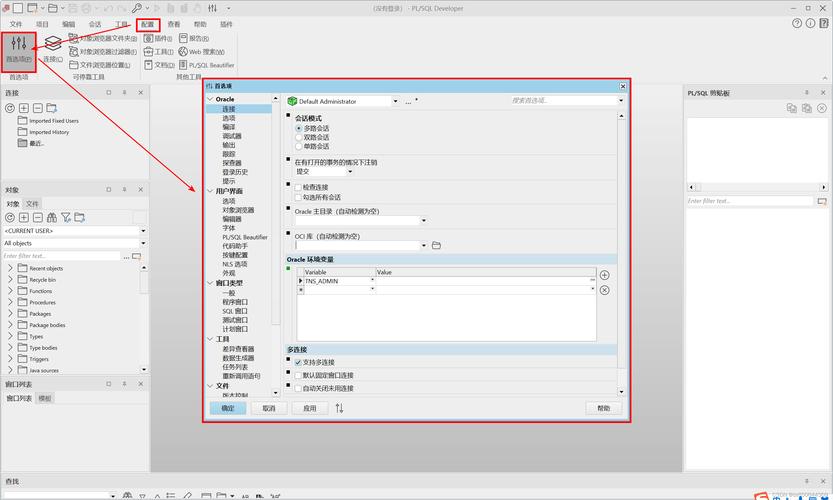833x500 pixels.
Task: Open Web 搜索 globe icon in ribbon
Action: [x=183, y=51]
